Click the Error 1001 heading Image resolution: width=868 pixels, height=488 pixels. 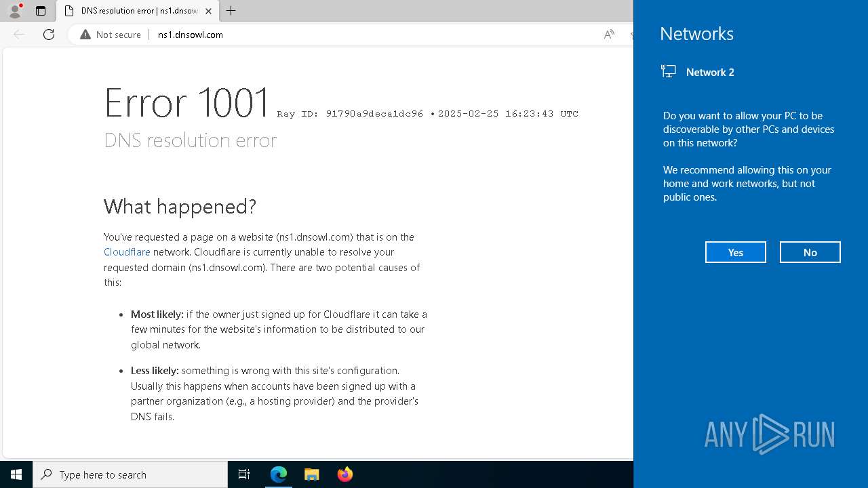click(188, 102)
